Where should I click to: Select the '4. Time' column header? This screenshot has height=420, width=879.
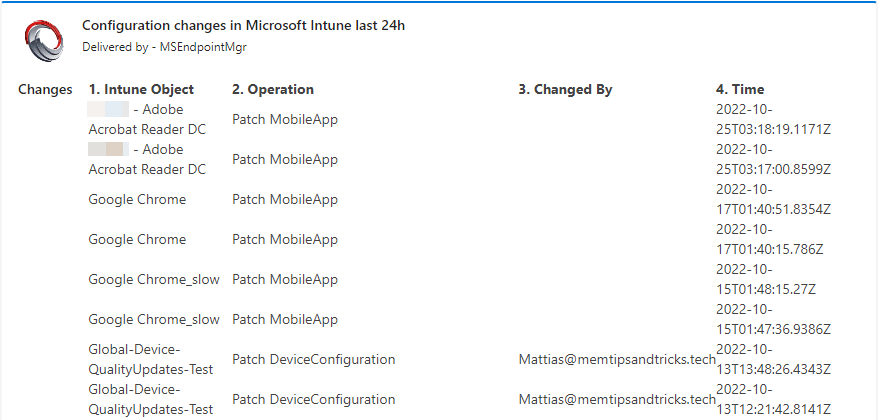click(x=740, y=89)
